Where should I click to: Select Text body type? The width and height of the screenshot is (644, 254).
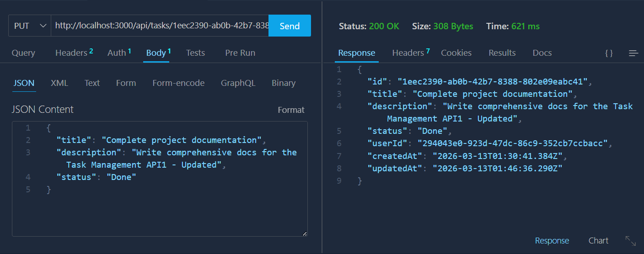coord(92,83)
